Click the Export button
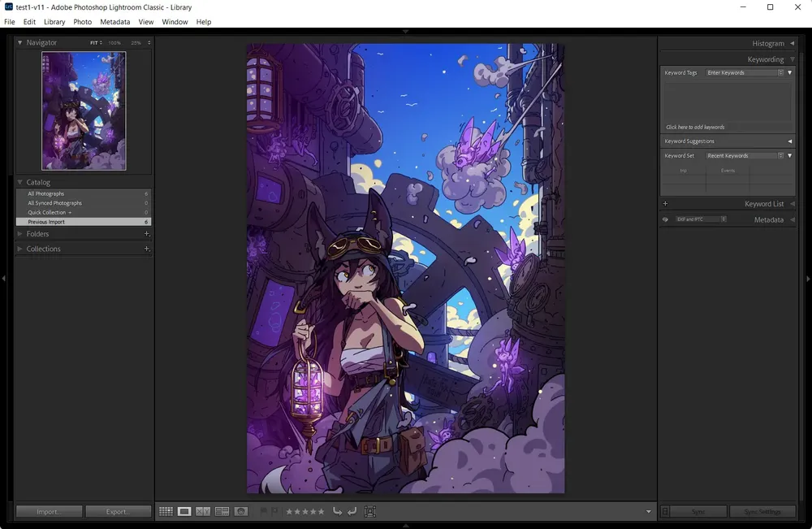The image size is (812, 529). (x=118, y=512)
